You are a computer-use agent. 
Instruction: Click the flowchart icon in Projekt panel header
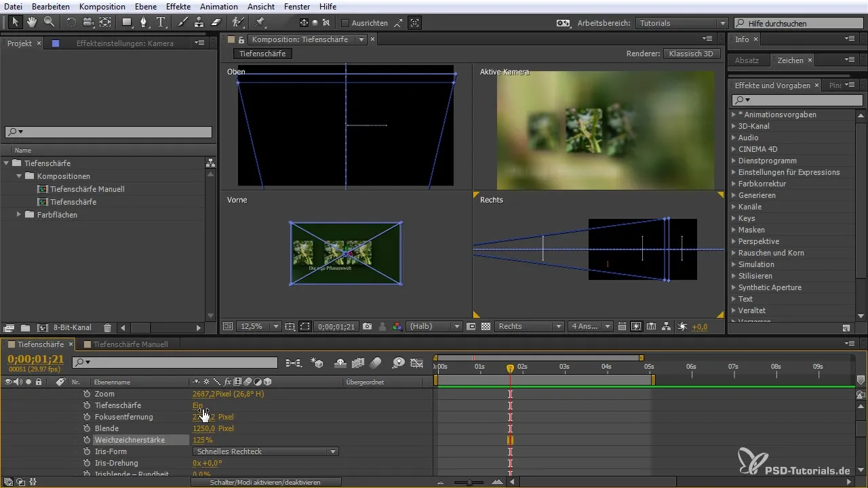point(210,163)
